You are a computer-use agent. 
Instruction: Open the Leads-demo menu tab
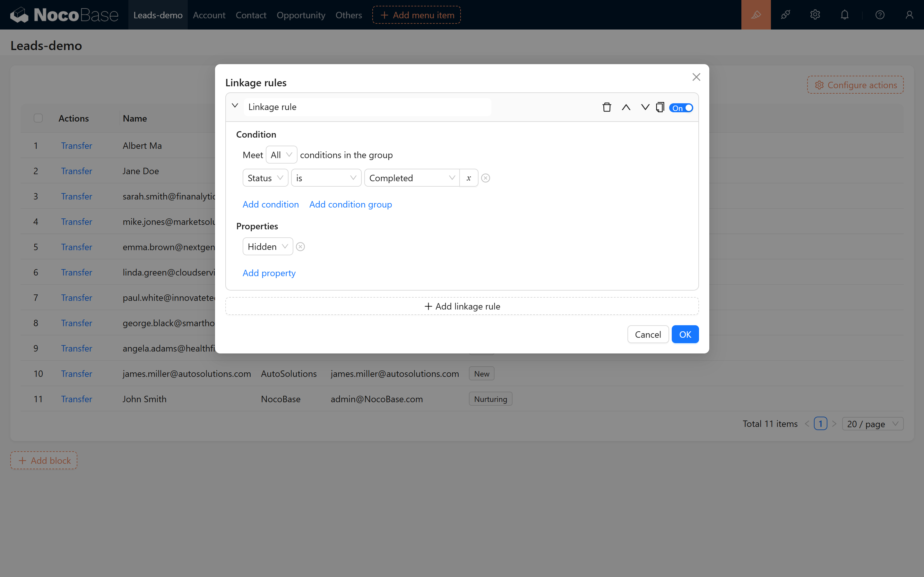point(158,15)
